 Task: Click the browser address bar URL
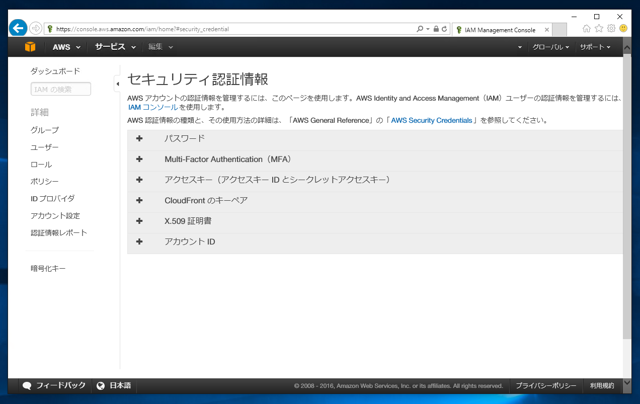coord(142,29)
